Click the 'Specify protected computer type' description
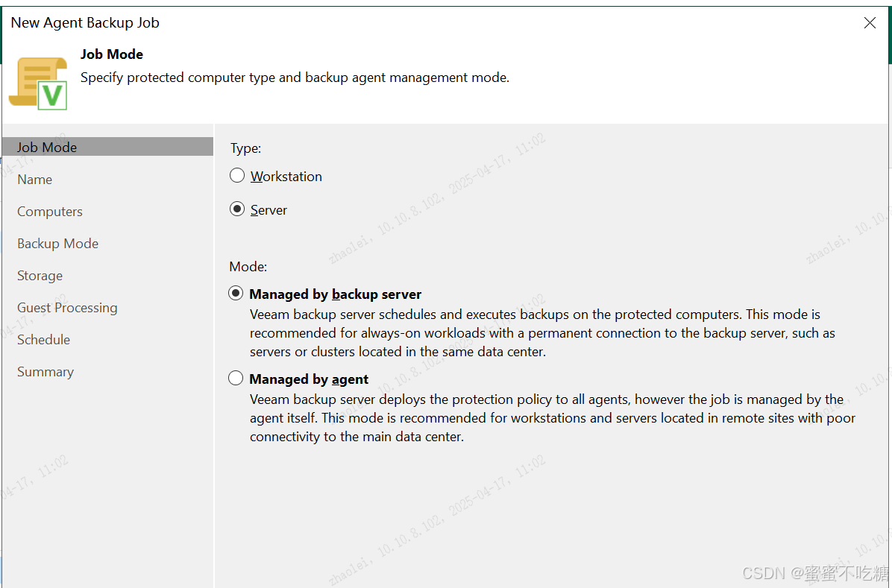 pos(295,78)
